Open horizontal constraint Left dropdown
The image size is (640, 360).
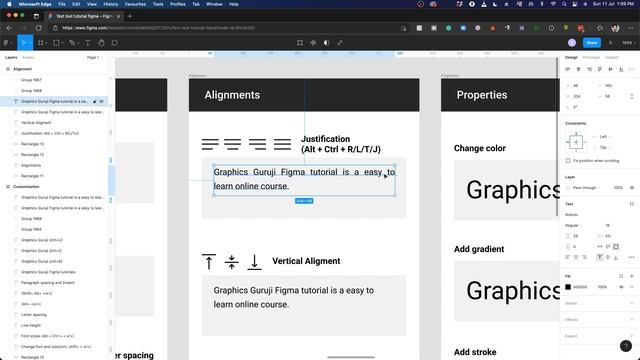click(x=605, y=137)
